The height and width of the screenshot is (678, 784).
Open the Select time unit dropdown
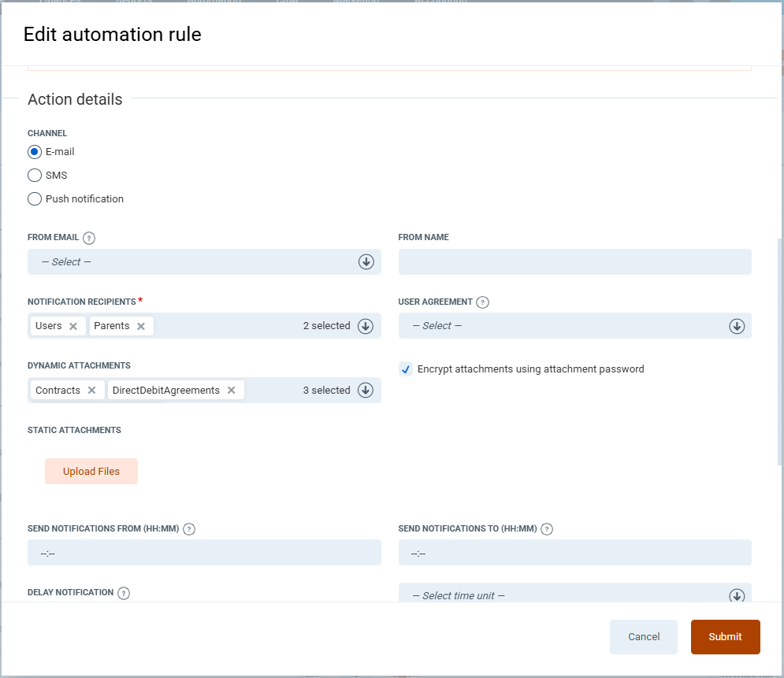point(574,595)
